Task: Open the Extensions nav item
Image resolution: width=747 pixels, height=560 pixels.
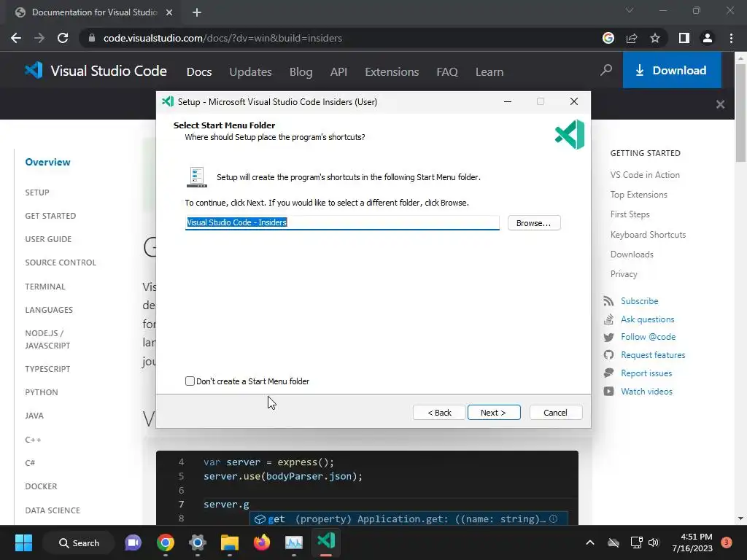Action: (x=392, y=72)
